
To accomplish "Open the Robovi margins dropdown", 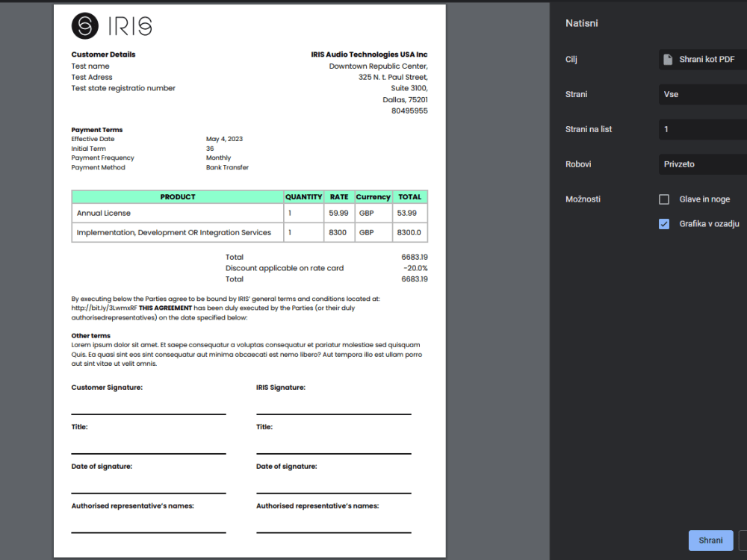I will tap(703, 164).
